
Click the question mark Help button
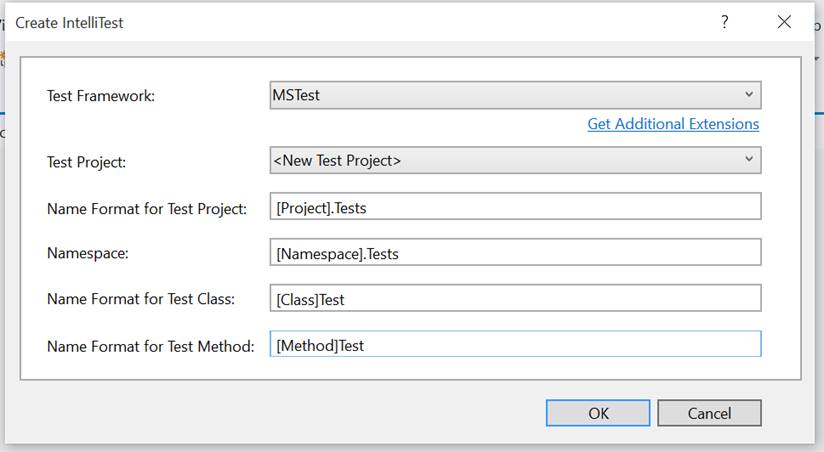coord(724,22)
